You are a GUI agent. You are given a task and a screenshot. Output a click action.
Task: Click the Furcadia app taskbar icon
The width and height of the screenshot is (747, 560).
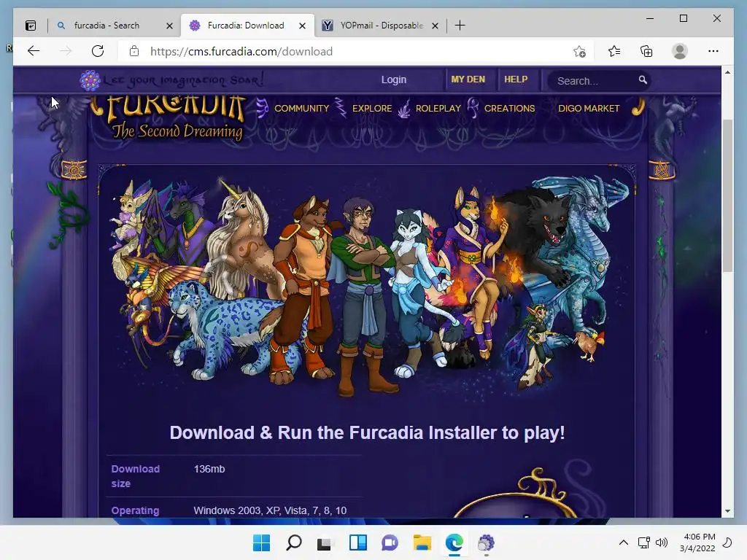point(486,542)
